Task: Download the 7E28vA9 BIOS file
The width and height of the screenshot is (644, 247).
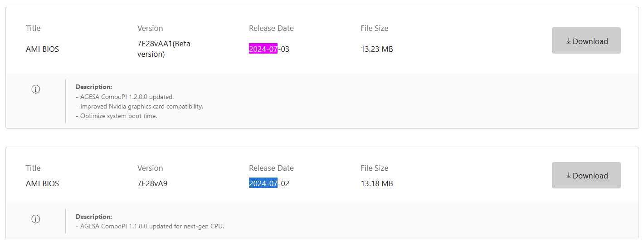Action: (586, 176)
